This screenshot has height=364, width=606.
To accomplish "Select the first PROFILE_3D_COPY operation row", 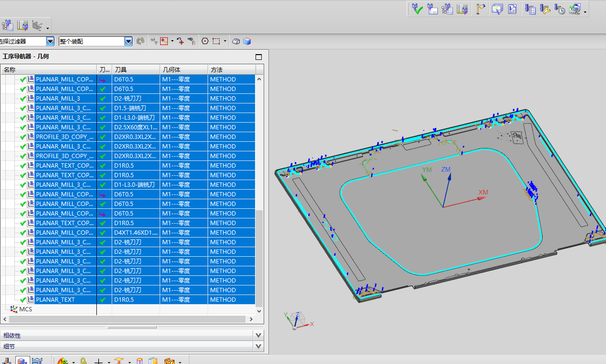I will (x=64, y=137).
